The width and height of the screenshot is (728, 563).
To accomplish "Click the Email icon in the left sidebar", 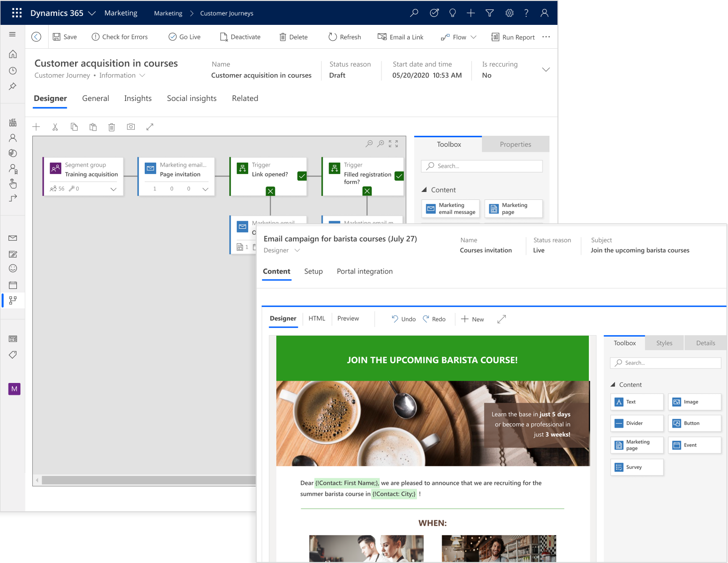I will pos(13,238).
